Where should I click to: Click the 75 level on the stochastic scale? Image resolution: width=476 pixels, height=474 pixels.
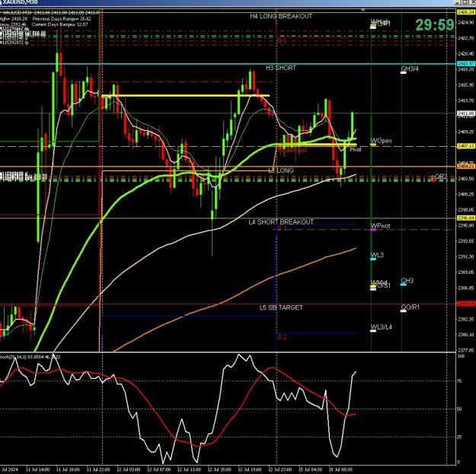click(x=459, y=381)
